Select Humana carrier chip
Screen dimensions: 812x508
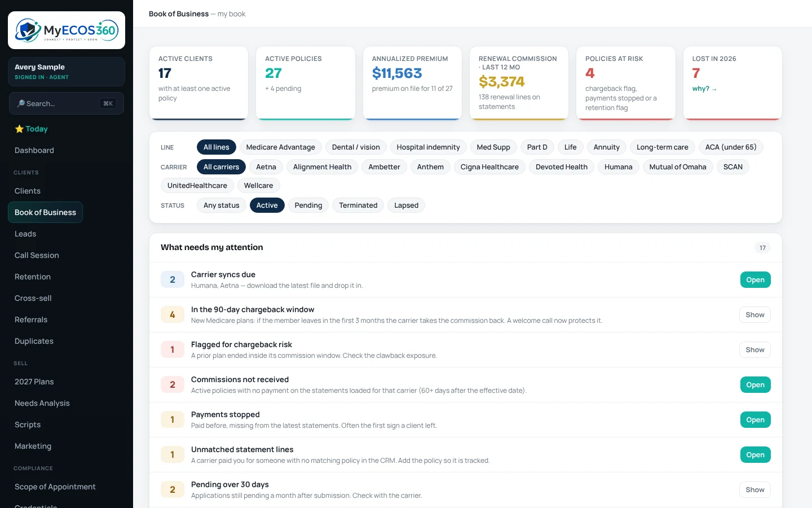pos(619,167)
